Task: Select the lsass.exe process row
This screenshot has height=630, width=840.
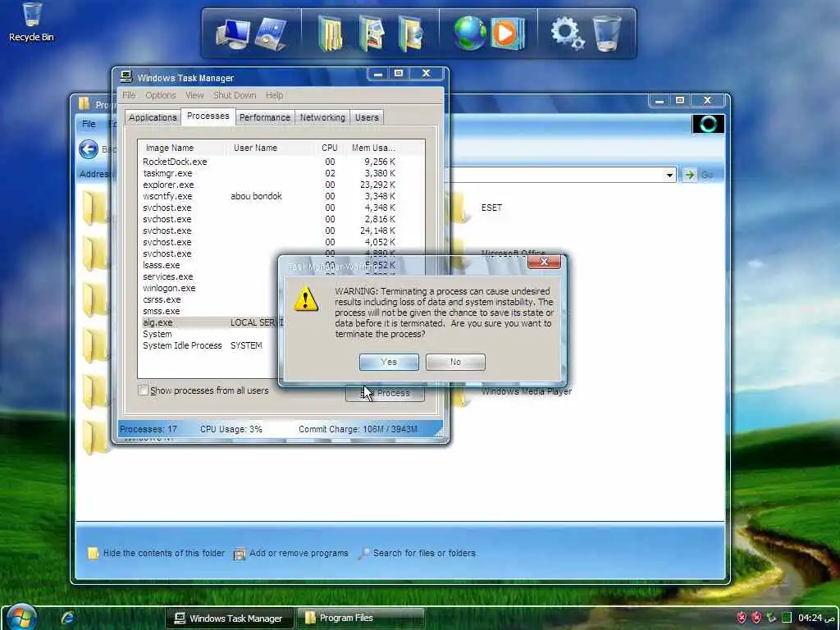Action: point(209,265)
